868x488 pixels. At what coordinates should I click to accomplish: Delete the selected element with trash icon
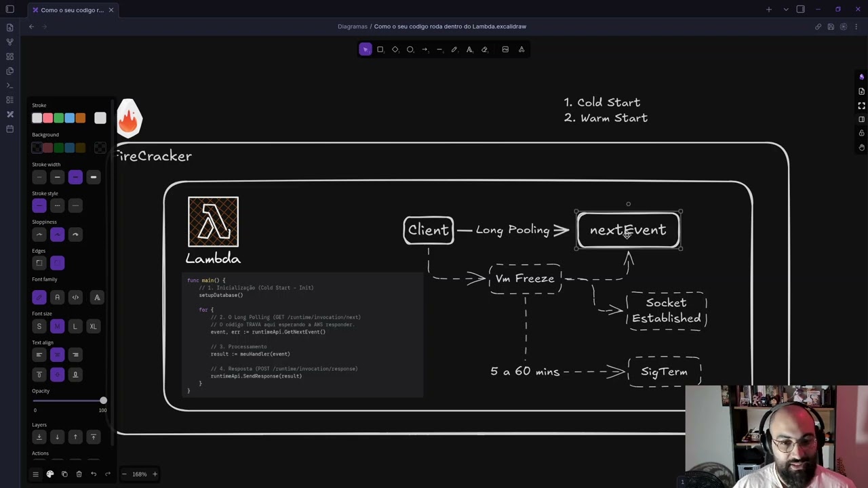[x=79, y=474]
